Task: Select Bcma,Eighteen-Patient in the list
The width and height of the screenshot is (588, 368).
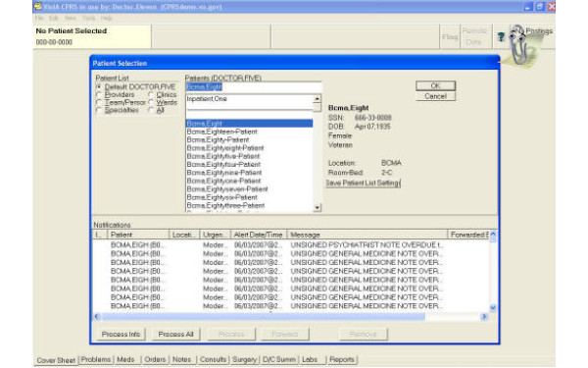Action: [x=249, y=131]
